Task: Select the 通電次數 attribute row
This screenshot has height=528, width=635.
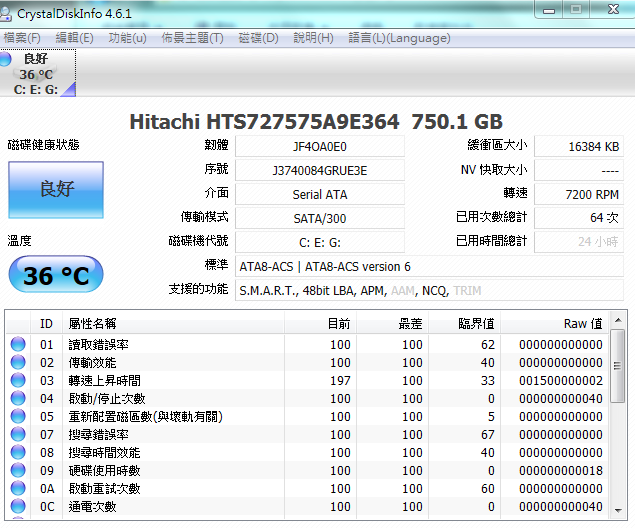Action: pyautogui.click(x=307, y=507)
